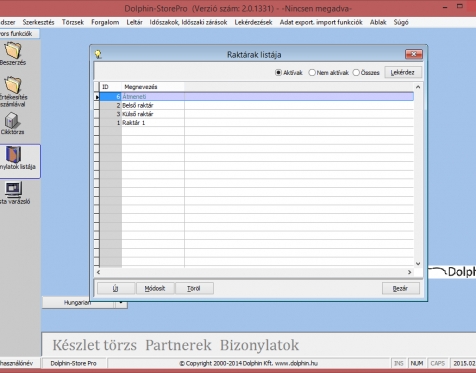Screen dimensions: 476x373
Task: Click row selector of Átmeneti row
Action: point(97,97)
